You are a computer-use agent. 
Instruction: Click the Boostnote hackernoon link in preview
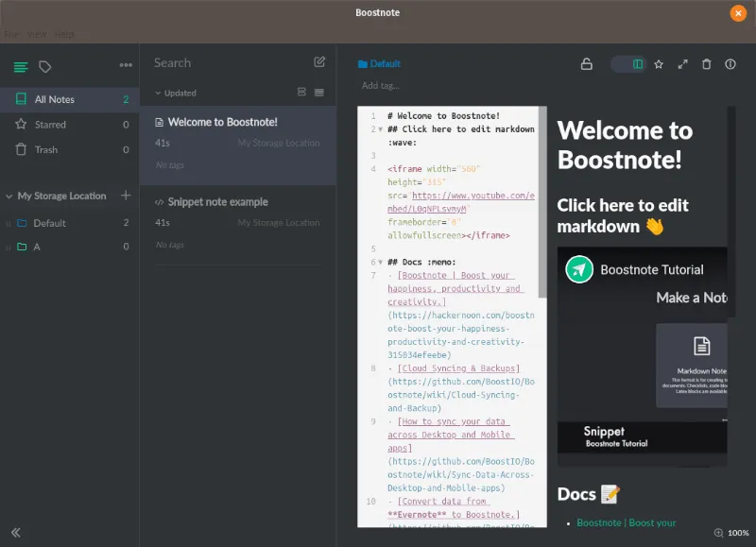point(626,522)
